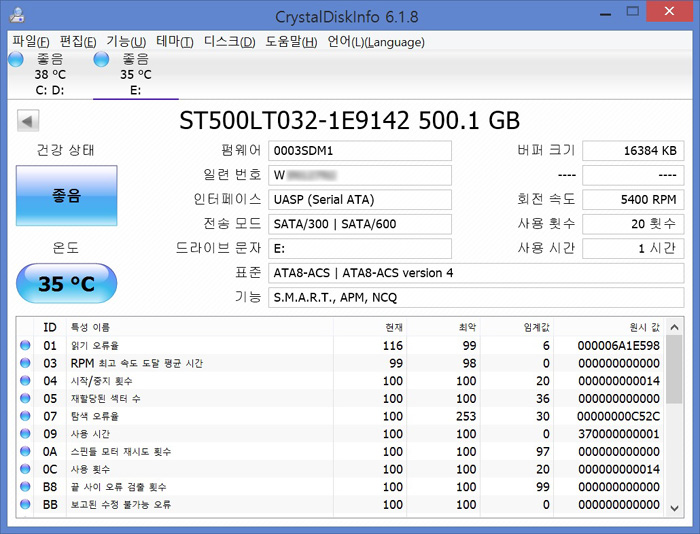Viewport: 700px width, 534px height.
Task: Click the features field S.M.A.R.T., APM, NCQ
Action: (476, 297)
